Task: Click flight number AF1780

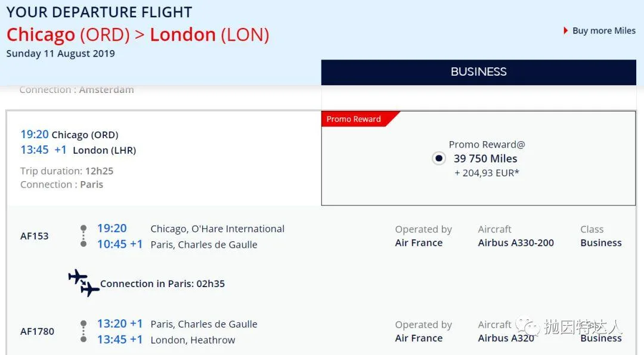Action: point(37,332)
